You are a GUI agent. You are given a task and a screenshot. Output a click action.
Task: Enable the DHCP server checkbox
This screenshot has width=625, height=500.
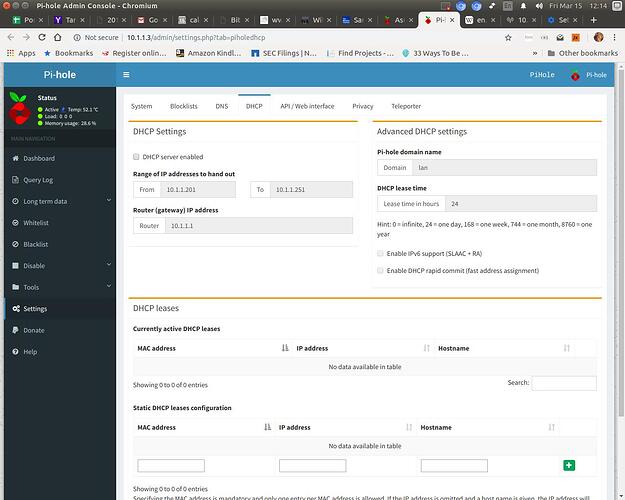point(137,157)
